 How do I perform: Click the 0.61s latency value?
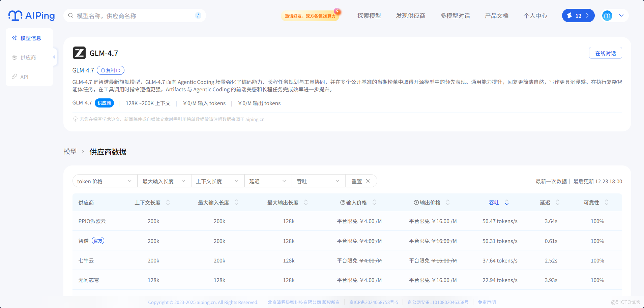tap(551, 241)
